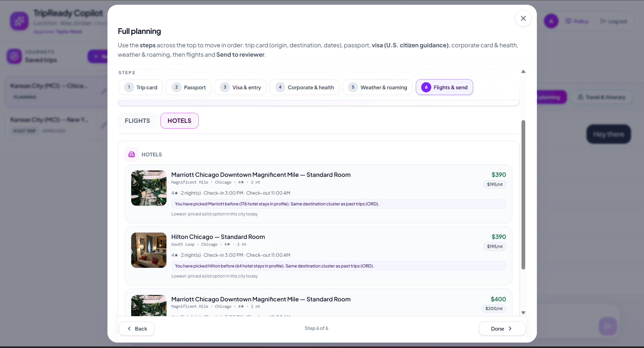This screenshot has height=348, width=644.
Task: Switch to the FLIGHTS tab
Action: pyautogui.click(x=137, y=121)
